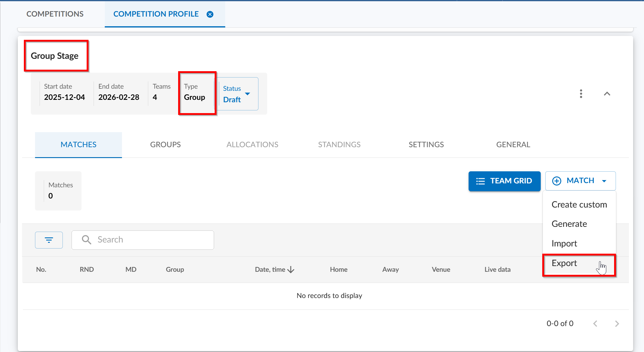This screenshot has height=352, width=644.
Task: Open the three-dot stage options menu
Action: click(581, 94)
